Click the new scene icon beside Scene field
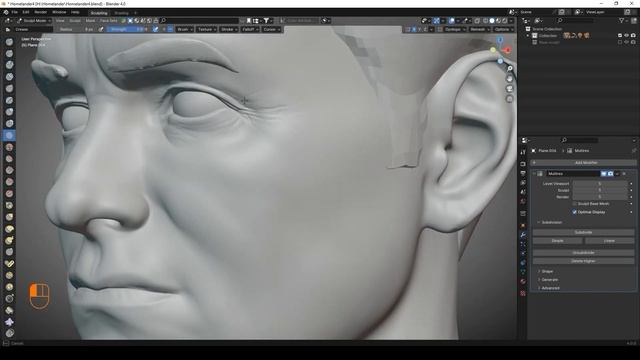 coord(562,12)
